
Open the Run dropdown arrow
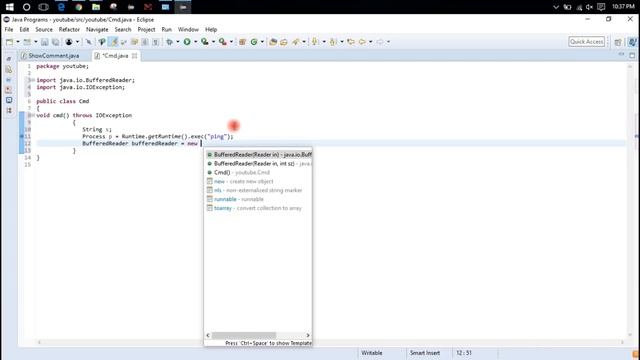coord(195,42)
